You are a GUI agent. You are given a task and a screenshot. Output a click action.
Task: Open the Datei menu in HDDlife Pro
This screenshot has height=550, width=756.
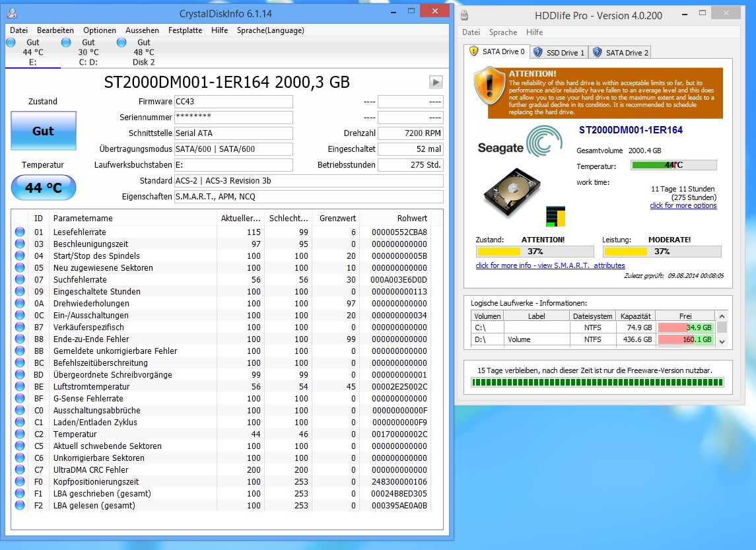(471, 32)
